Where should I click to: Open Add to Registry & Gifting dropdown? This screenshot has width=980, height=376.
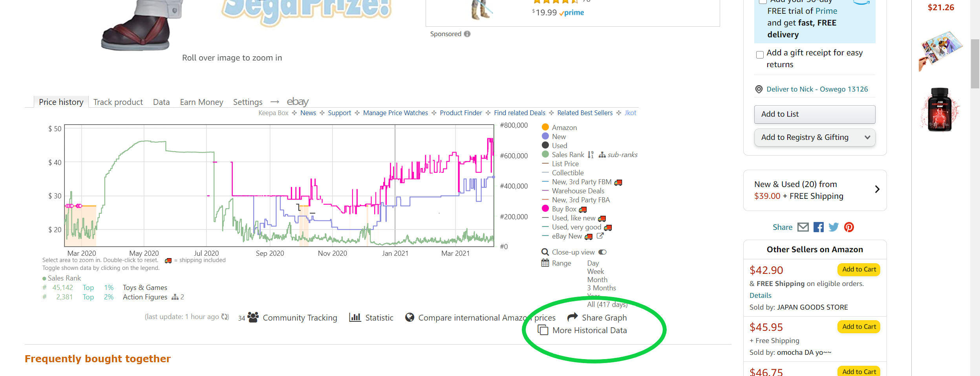click(x=815, y=138)
